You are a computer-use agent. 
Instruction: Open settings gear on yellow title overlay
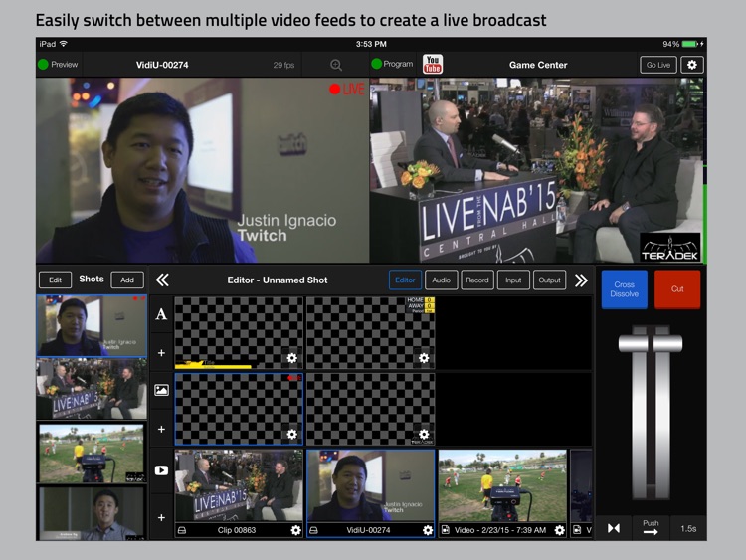292,358
